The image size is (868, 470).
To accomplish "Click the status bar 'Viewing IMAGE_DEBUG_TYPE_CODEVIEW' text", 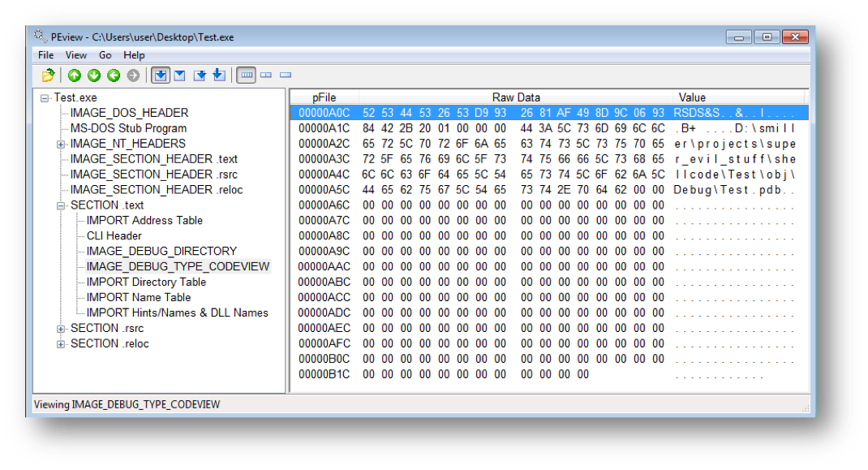I will (x=127, y=404).
